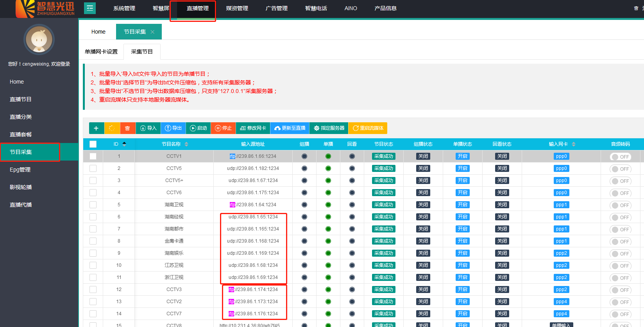
Task: Click the 停止 stop button
Action: 223,128
